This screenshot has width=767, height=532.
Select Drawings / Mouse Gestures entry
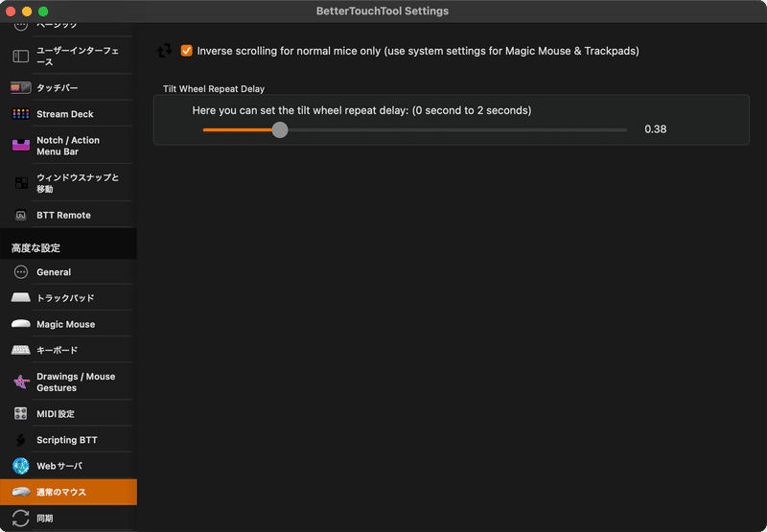(68, 382)
